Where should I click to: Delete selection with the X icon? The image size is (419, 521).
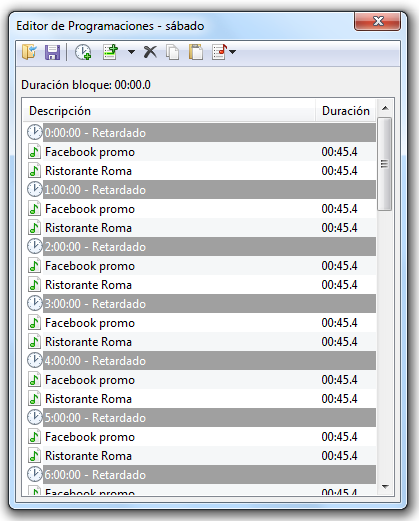[x=150, y=52]
